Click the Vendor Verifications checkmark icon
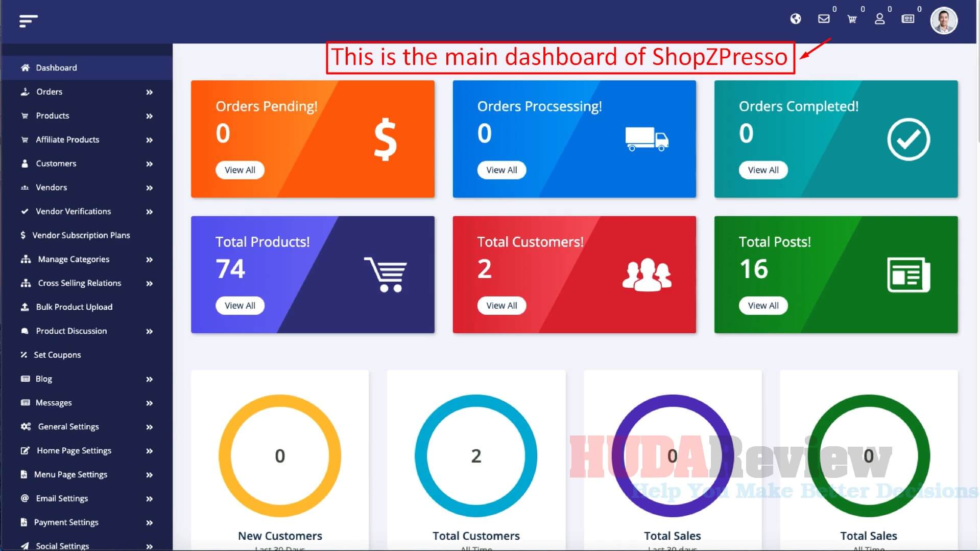Viewport: 980px width, 551px height. click(25, 211)
